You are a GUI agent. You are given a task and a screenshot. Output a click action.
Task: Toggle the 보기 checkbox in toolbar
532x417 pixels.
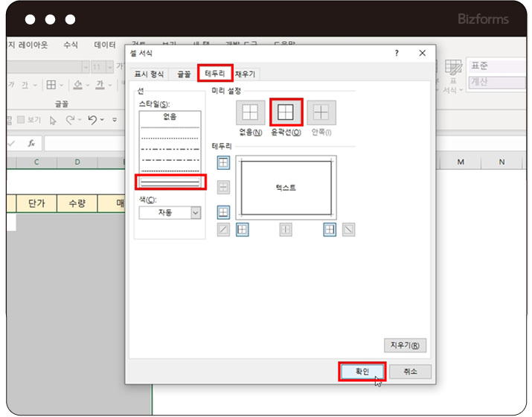pyautogui.click(x=21, y=120)
